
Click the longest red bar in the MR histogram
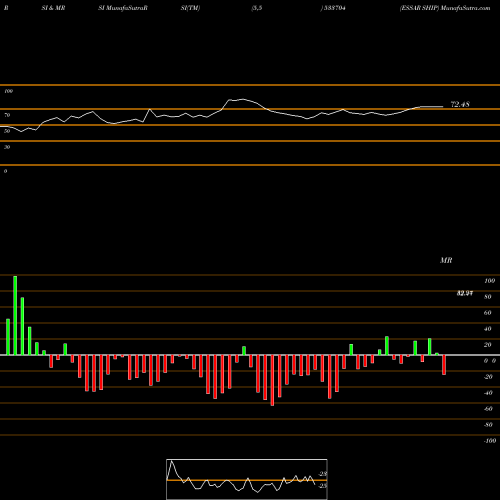272,380
